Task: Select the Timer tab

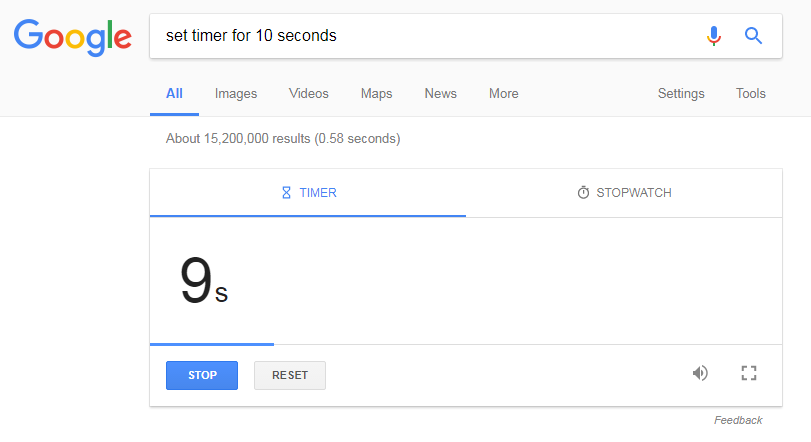Action: [308, 193]
